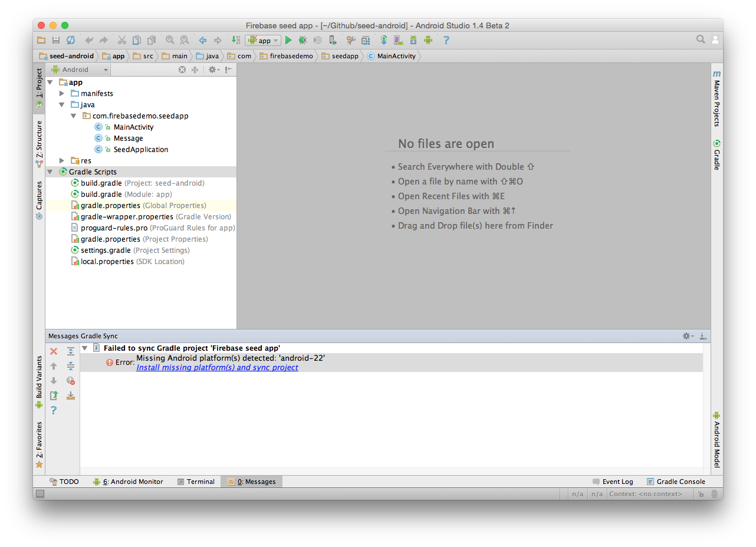Screen dimensions: 756x547
Task: Open the Messages panel gear settings dropdown
Action: pos(688,336)
